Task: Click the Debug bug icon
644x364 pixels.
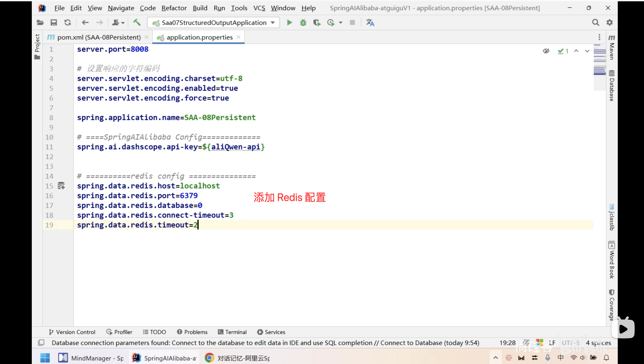Action: pos(303,22)
